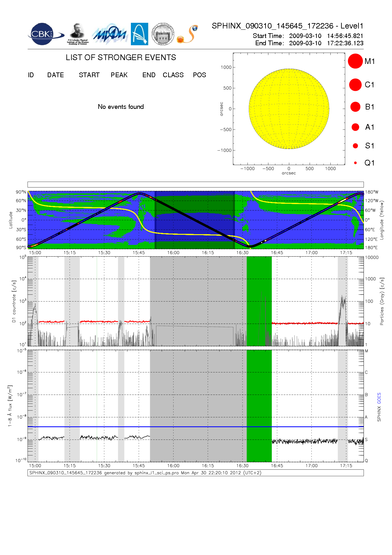
Task: Click the CBK PAN logo
Action: point(45,34)
